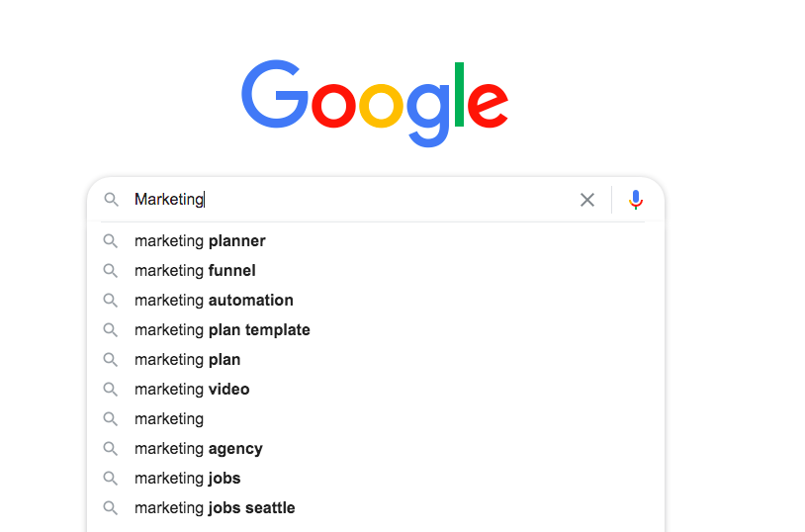Click the Google logo
Image resolution: width=805 pixels, height=532 pixels.
[375, 103]
